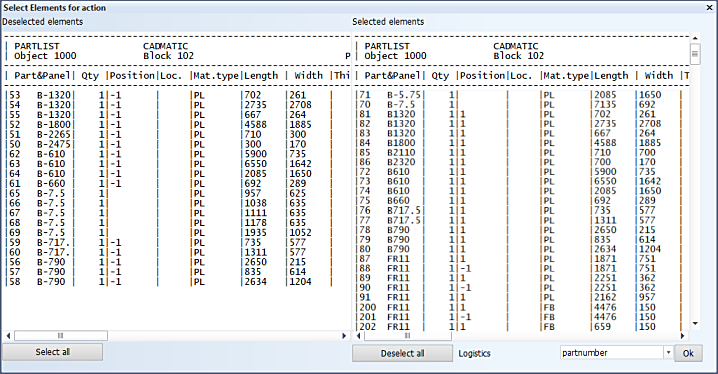This screenshot has height=374, width=718.
Task: Click the Select all button
Action: 53,352
